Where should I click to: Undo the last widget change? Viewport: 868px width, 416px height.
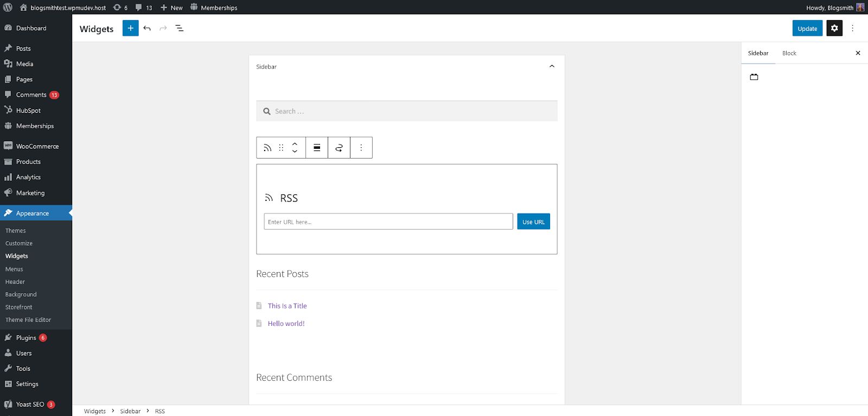point(147,28)
